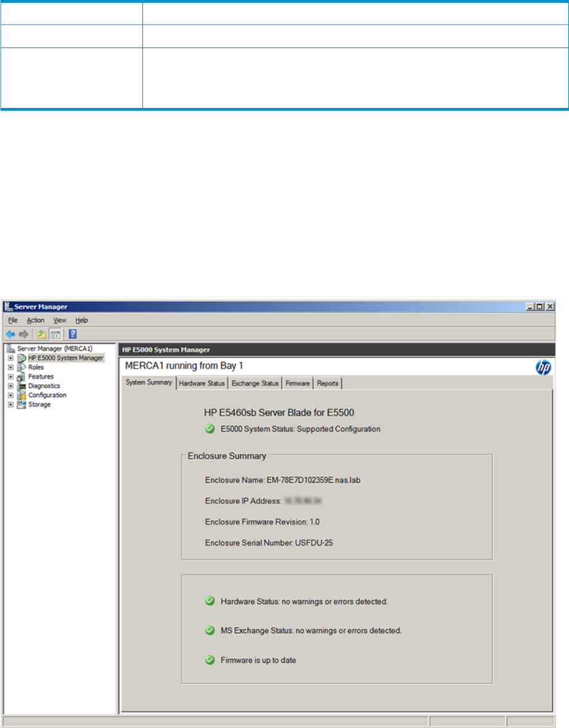This screenshot has height=728, width=569.
Task: Click the Server Manager root node icon
Action: [10, 349]
